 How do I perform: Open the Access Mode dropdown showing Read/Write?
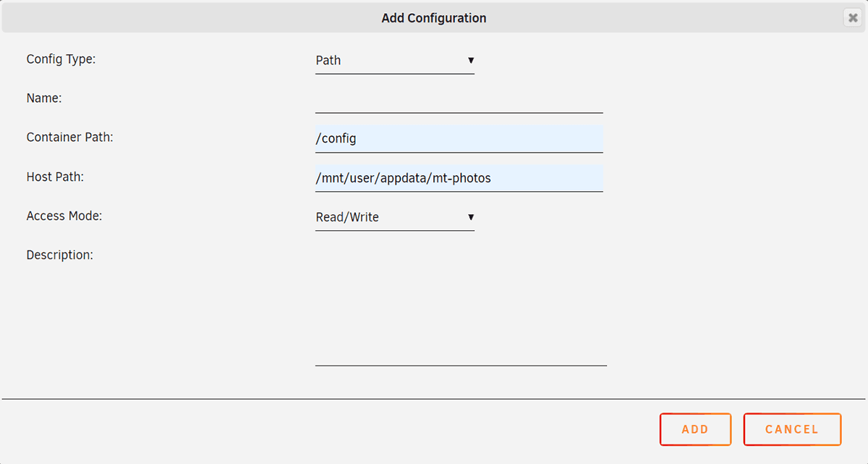pos(394,217)
